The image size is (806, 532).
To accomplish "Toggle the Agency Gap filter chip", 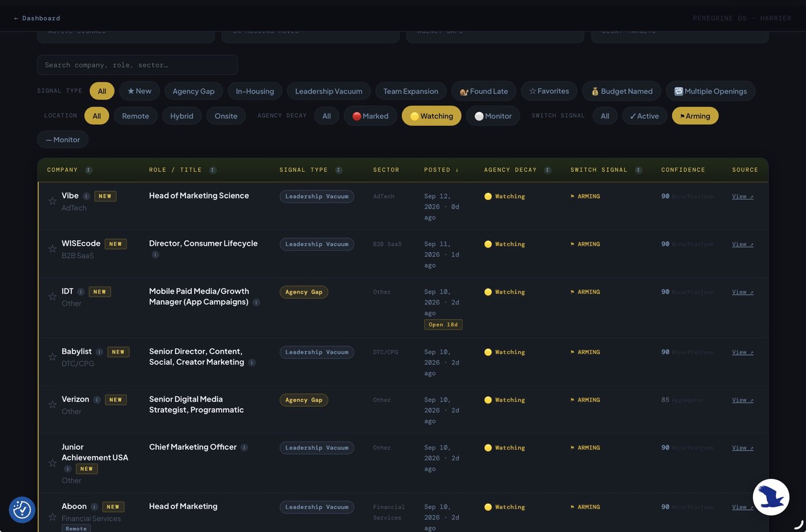I will [193, 91].
